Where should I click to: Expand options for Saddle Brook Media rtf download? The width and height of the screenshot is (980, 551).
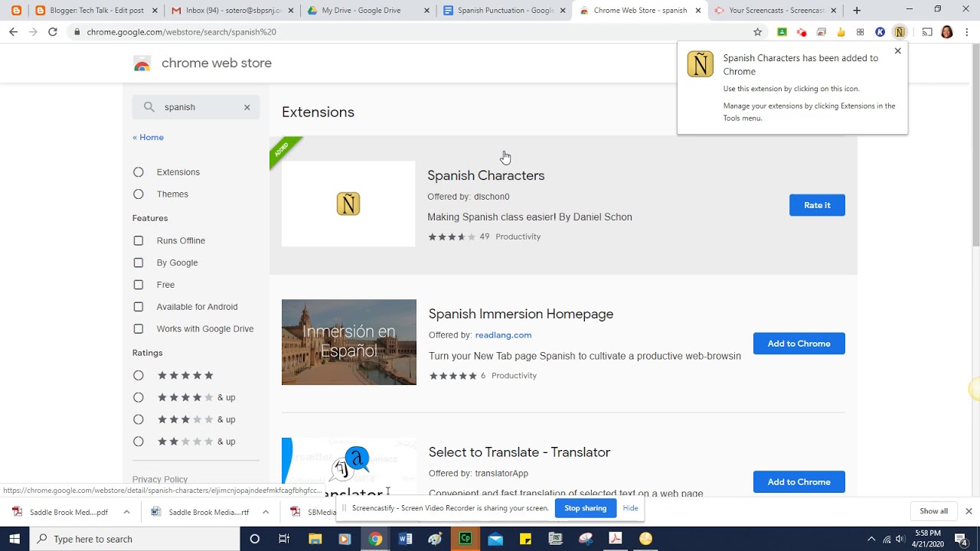[266, 512]
